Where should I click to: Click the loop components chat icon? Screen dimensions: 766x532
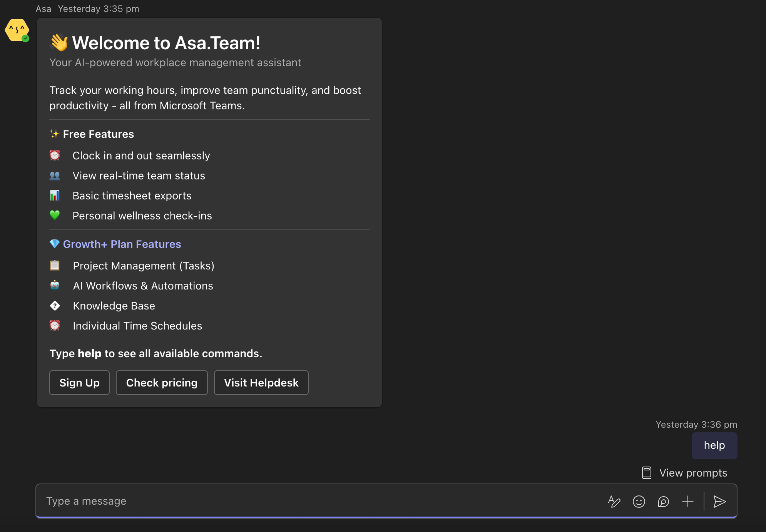click(x=663, y=501)
